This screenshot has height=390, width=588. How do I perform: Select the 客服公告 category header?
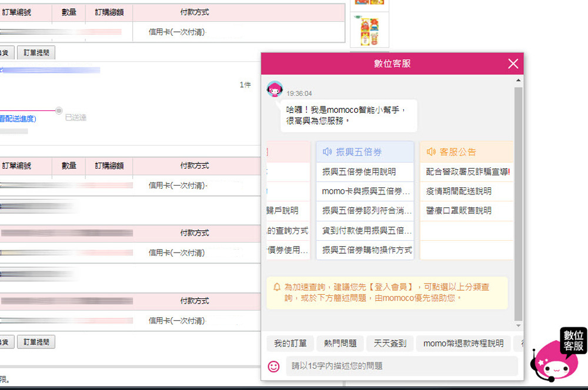467,152
